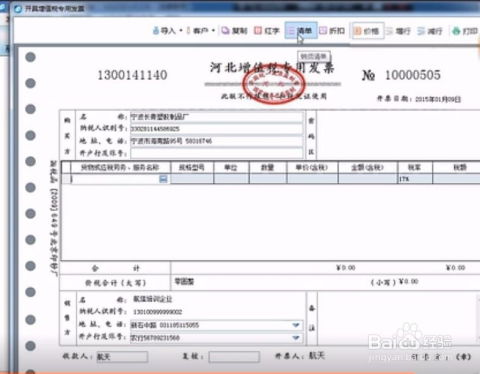Click the 复制 (Copy) toolbar button
Viewport: 480px width, 374px height.
coord(234,31)
